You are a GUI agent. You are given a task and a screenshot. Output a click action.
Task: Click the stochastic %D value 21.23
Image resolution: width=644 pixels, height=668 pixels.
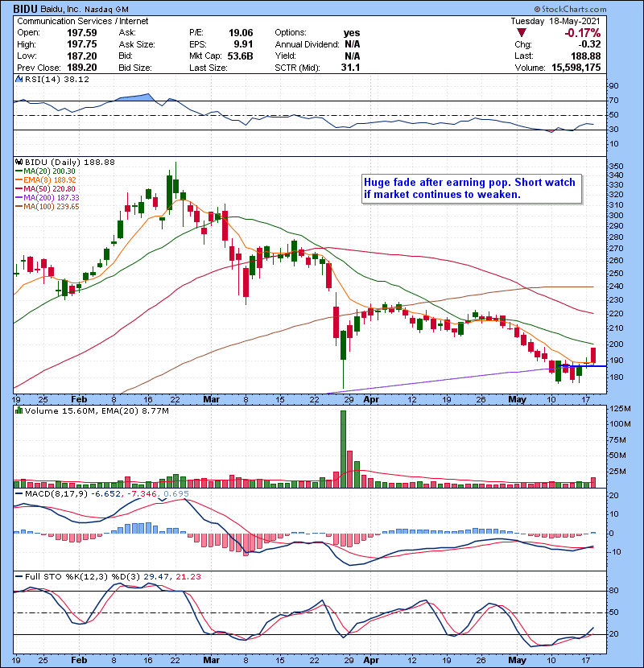coord(188,576)
